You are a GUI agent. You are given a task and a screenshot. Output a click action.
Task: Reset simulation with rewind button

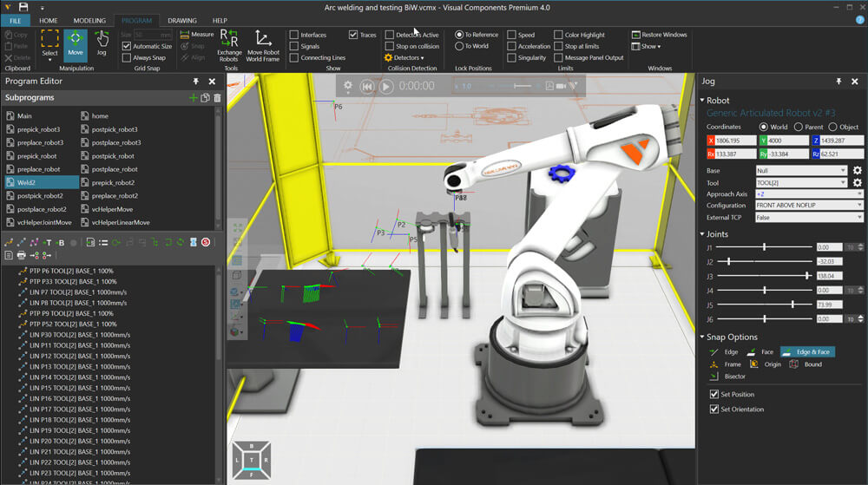click(367, 86)
